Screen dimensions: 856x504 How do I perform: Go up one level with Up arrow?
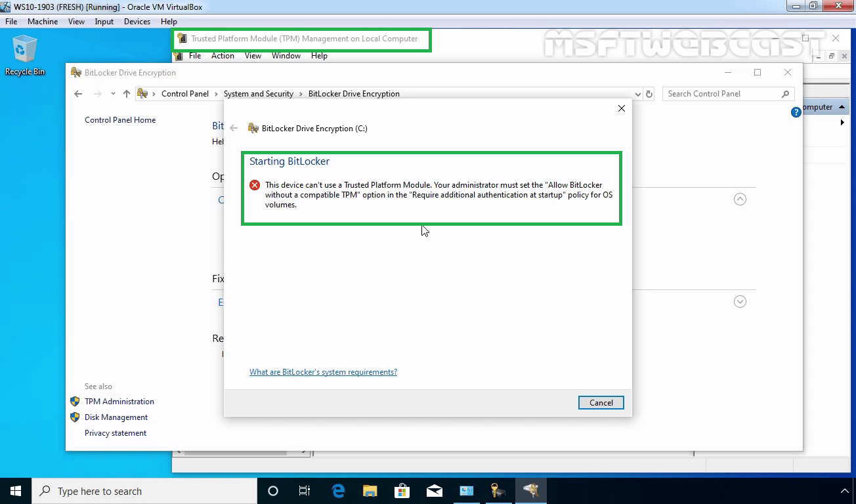(127, 94)
